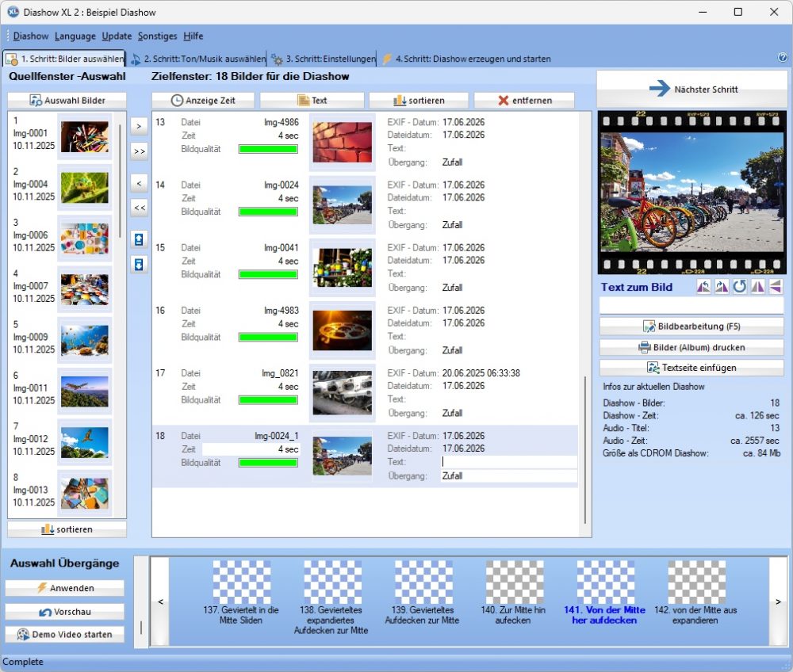
Task: Open Bildbearbeitung (F5)
Action: (691, 326)
